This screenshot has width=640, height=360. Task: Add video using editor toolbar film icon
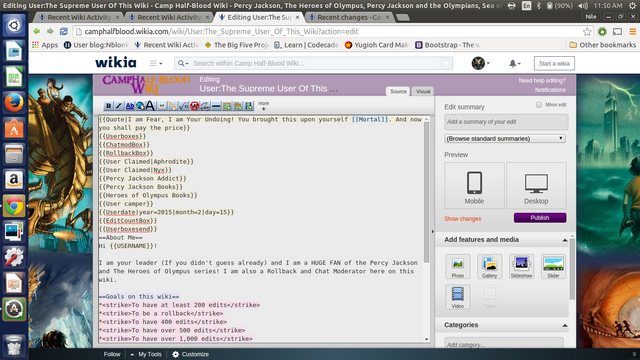[x=249, y=106]
